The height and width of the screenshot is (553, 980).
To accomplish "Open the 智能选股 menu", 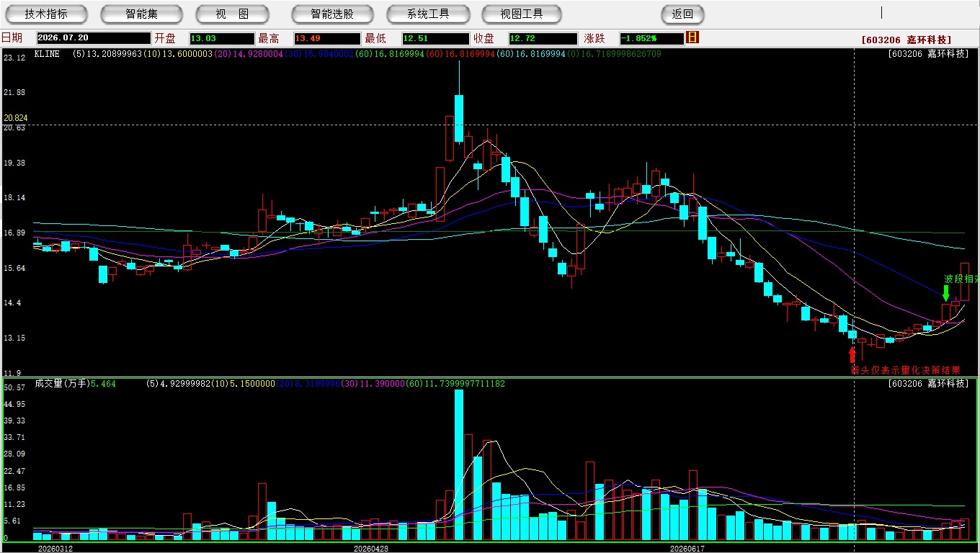I will coord(332,14).
